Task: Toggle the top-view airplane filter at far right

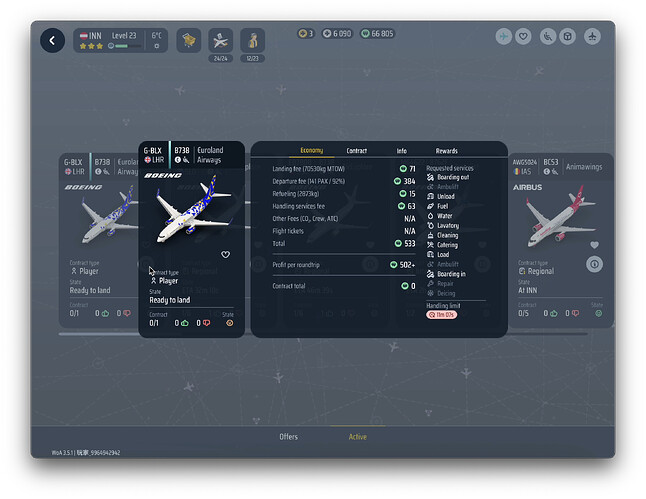Action: click(592, 36)
